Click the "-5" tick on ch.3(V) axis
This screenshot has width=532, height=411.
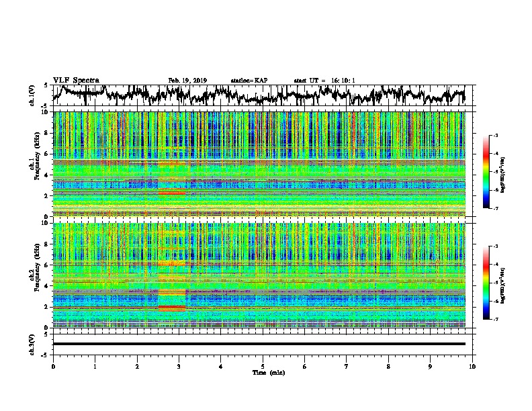pyautogui.click(x=46, y=355)
